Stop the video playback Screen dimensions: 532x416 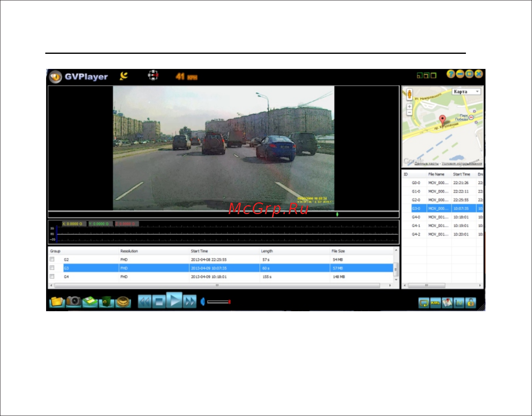tap(159, 301)
